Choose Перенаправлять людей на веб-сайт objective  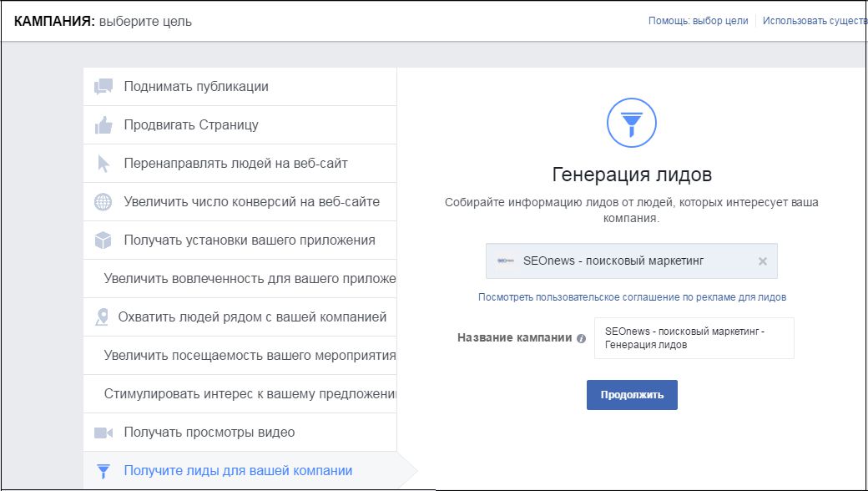[x=240, y=164]
